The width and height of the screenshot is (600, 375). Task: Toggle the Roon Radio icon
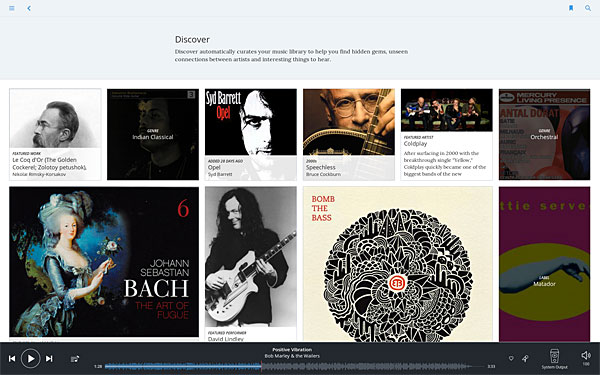(x=525, y=359)
